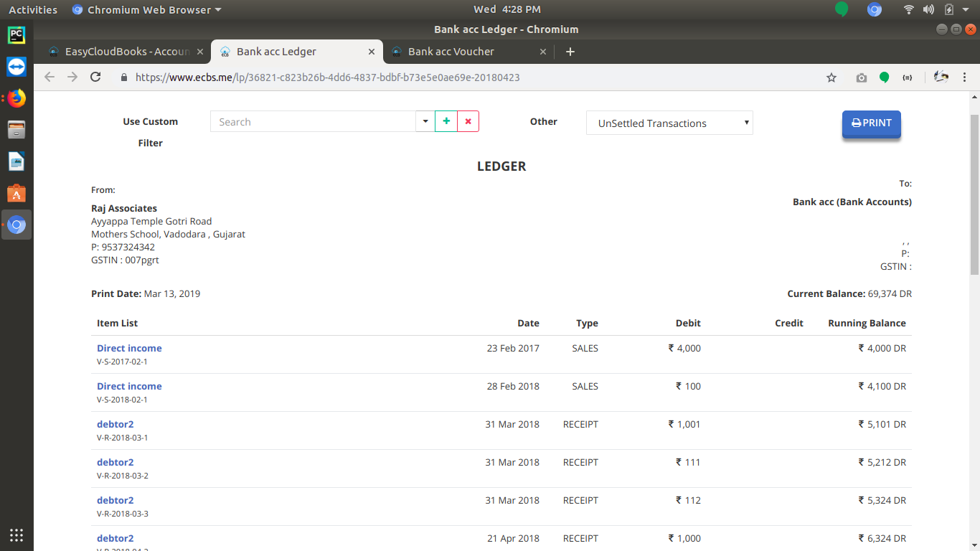This screenshot has height=551, width=980.
Task: Open Ubuntu Software from the dock
Action: (x=17, y=193)
